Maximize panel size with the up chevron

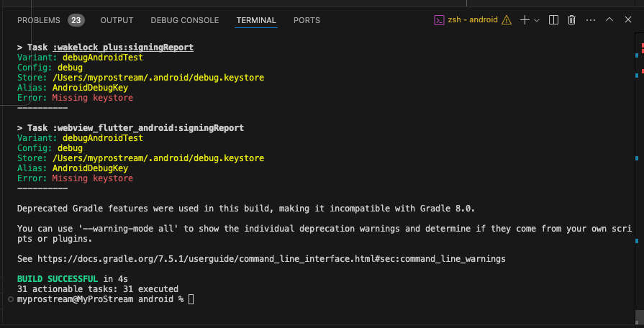[609, 19]
